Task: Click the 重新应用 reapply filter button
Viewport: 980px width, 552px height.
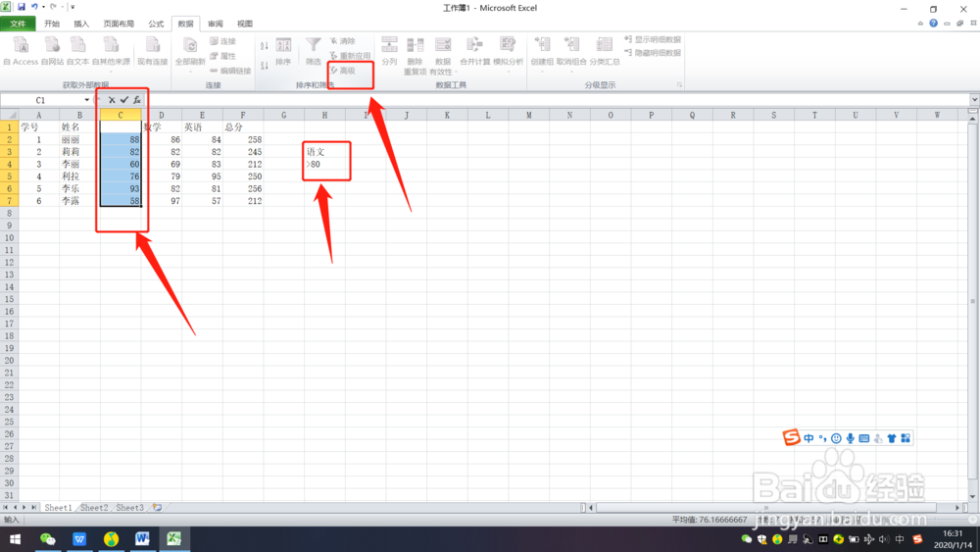Action: [350, 56]
